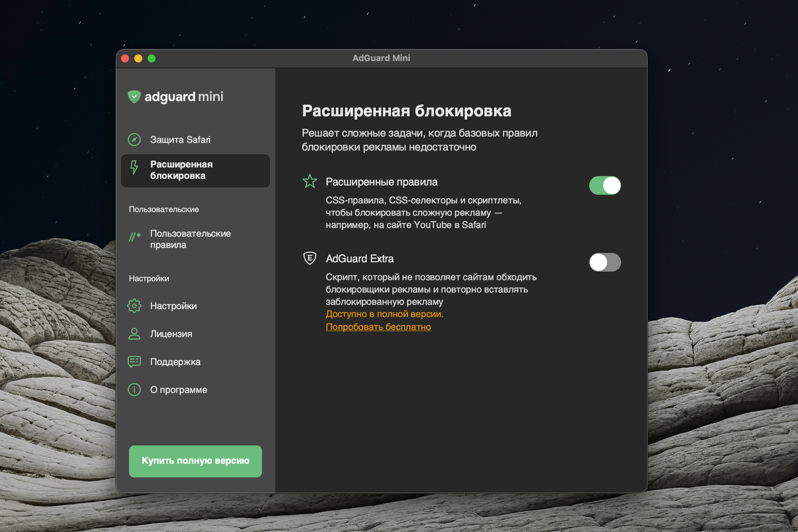Click the lightning bolt icon for Расширенная блокировка
Image resolution: width=798 pixels, height=532 pixels.
135,168
